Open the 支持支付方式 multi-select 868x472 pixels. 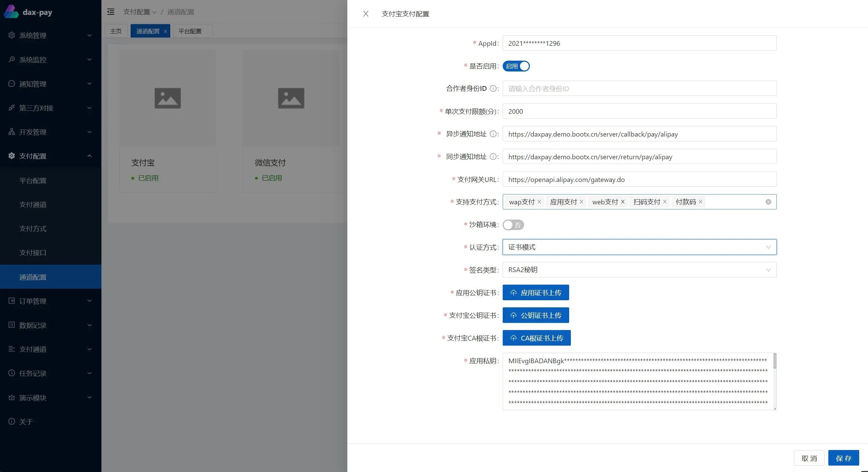(639, 202)
